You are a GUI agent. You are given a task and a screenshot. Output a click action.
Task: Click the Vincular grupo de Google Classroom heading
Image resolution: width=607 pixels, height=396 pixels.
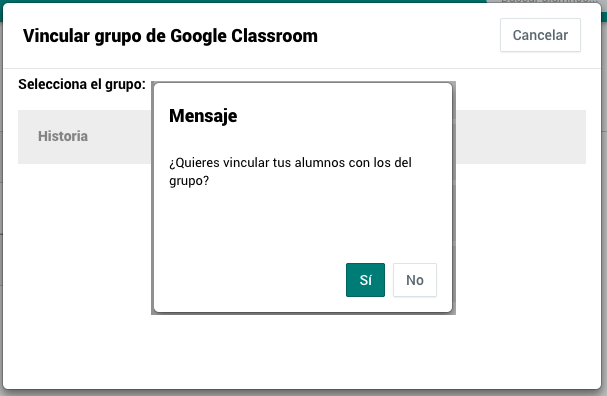[170, 36]
